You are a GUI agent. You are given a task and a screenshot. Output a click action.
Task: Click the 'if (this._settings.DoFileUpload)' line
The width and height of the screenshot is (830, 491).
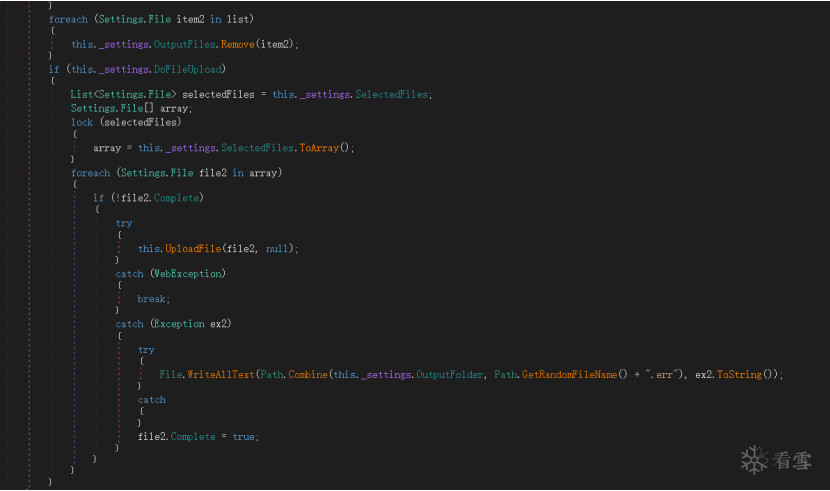click(137, 69)
